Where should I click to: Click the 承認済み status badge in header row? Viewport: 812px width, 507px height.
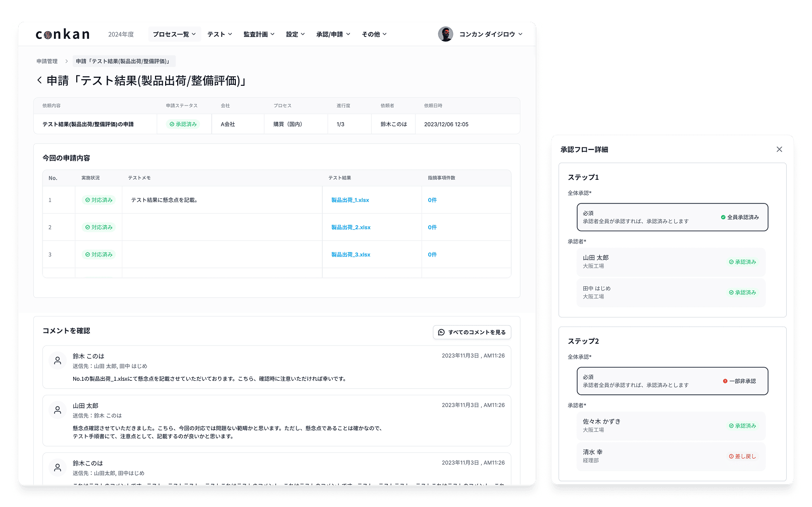pyautogui.click(x=183, y=124)
